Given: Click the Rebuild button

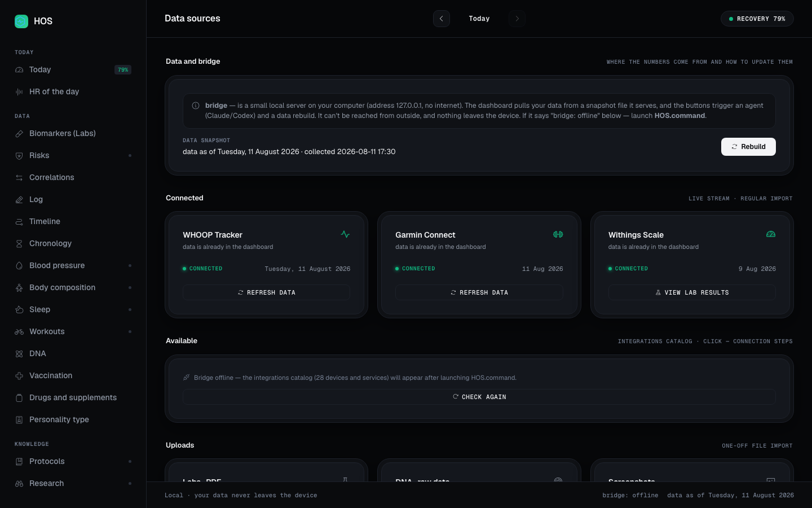Looking at the screenshot, I should coord(748,147).
